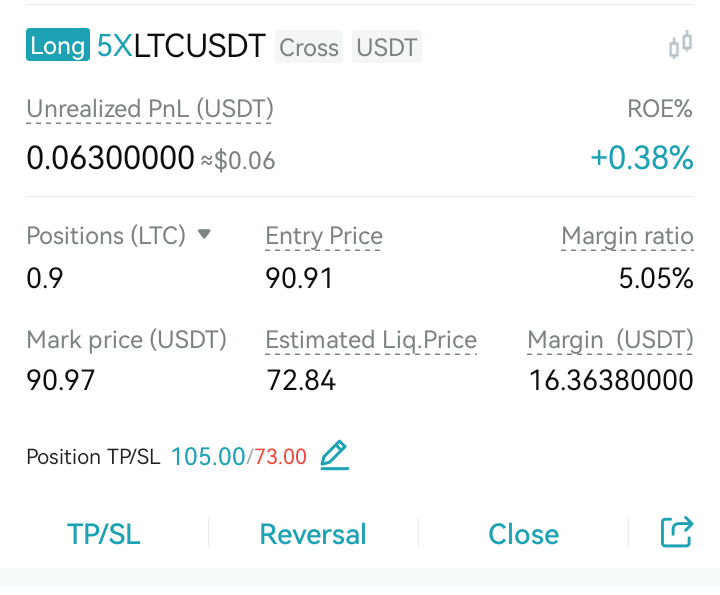Screen dimensions: 720x595
Task: Tap the 5X leverage indicator
Action: click(115, 45)
